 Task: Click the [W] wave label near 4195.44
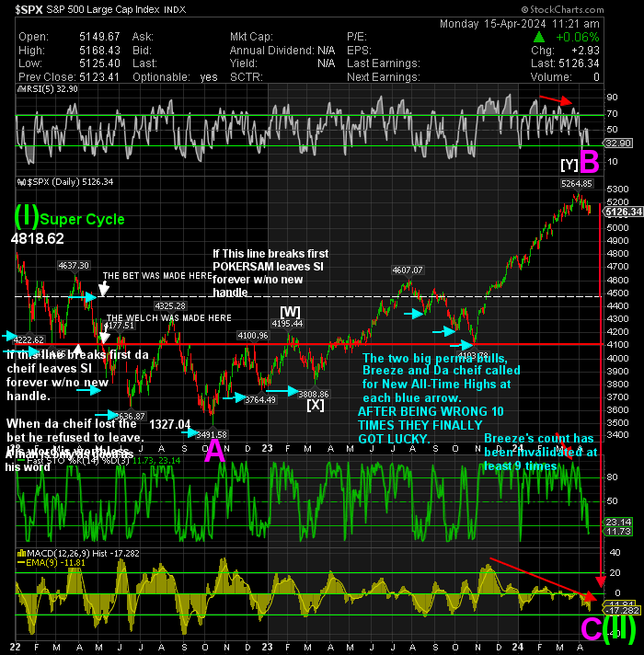point(290,312)
